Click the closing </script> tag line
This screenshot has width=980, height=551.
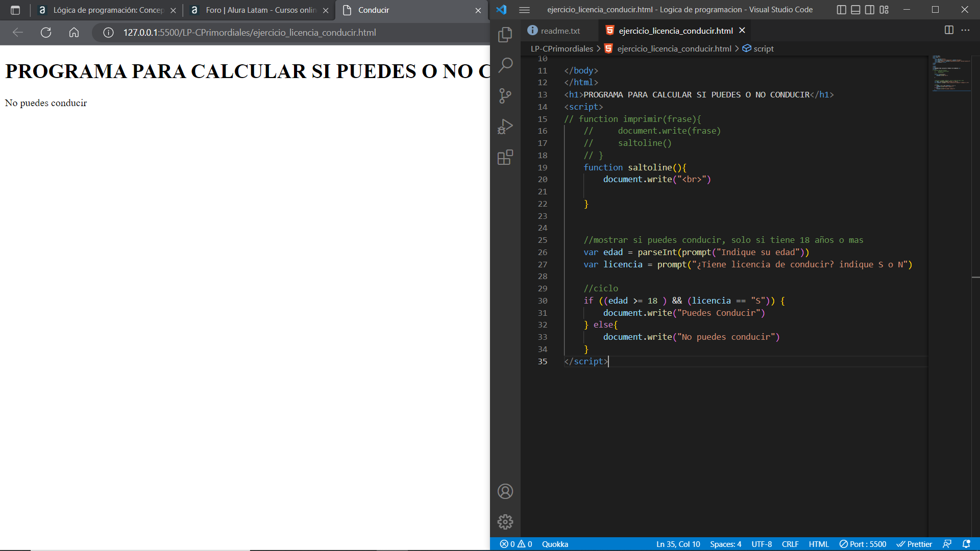pos(586,362)
